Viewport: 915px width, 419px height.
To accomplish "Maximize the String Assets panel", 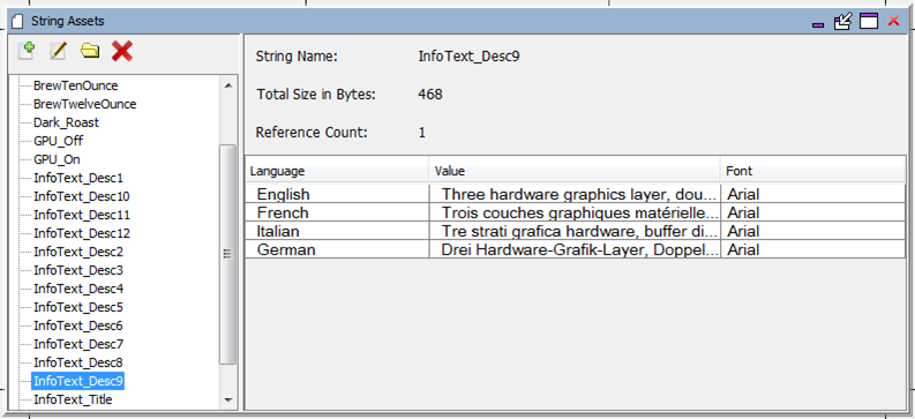I will pos(869,22).
